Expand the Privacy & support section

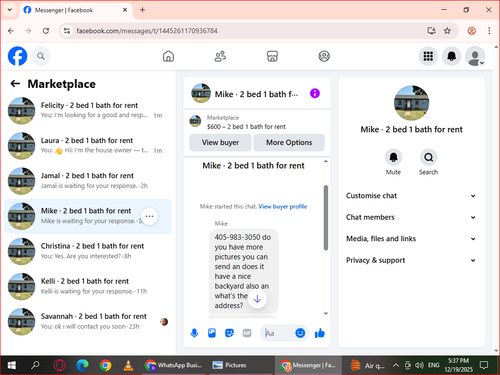point(411,260)
